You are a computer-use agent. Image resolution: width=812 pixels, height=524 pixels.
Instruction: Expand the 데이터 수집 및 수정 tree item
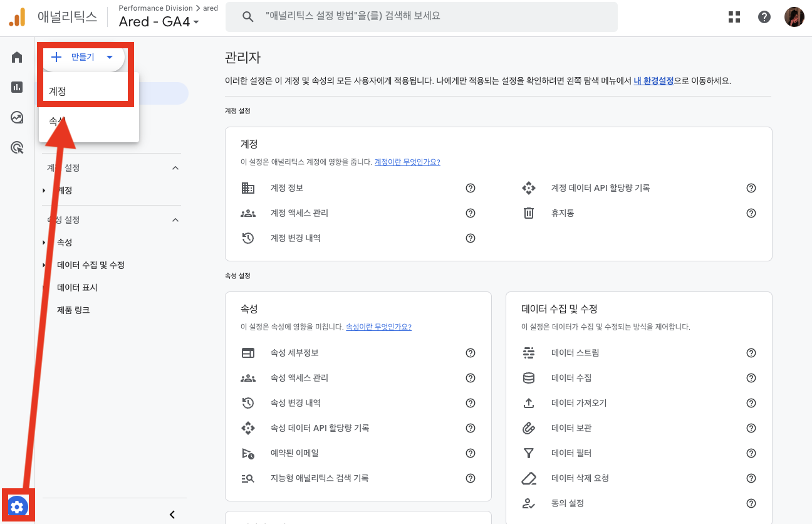click(44, 265)
